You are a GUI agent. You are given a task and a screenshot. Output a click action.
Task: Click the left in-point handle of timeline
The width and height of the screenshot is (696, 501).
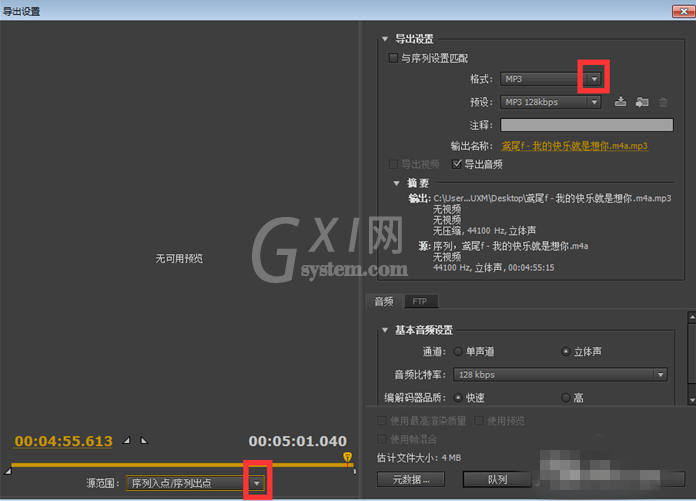(x=8, y=471)
